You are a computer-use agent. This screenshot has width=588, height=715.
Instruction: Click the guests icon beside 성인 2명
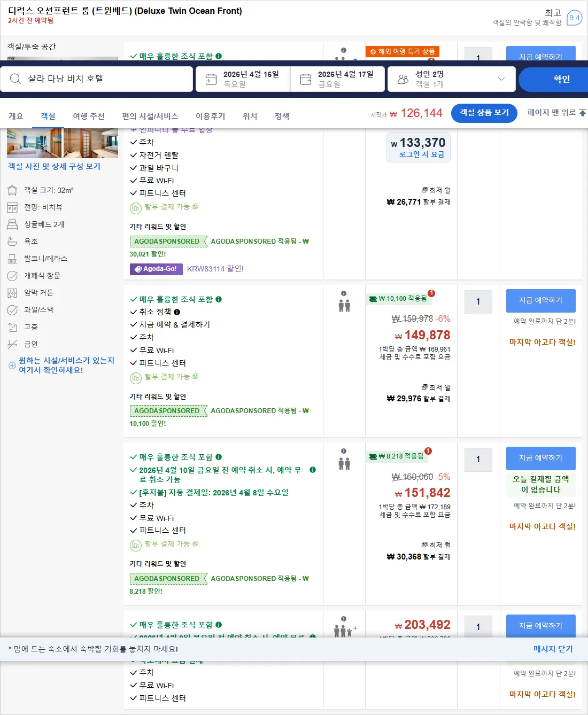[x=403, y=79]
